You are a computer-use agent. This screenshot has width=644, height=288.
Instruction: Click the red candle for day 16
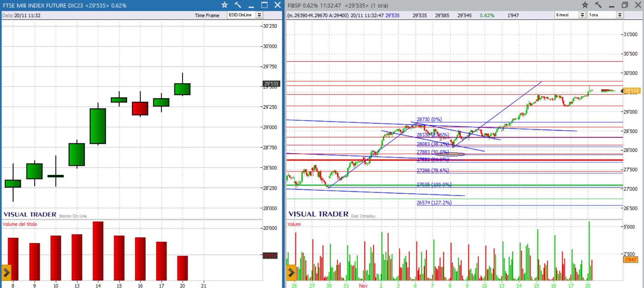tap(140, 108)
